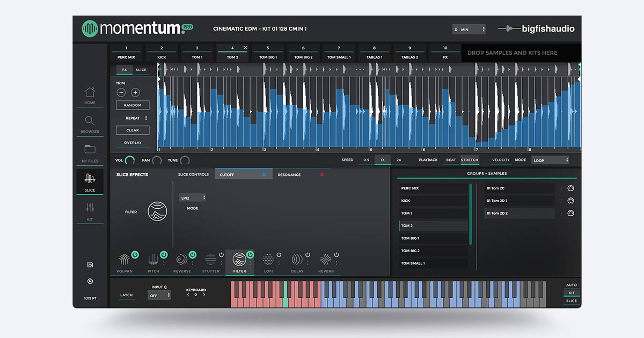This screenshot has width=644, height=338.
Task: Click the groups list scrollbar
Action: click(x=471, y=214)
